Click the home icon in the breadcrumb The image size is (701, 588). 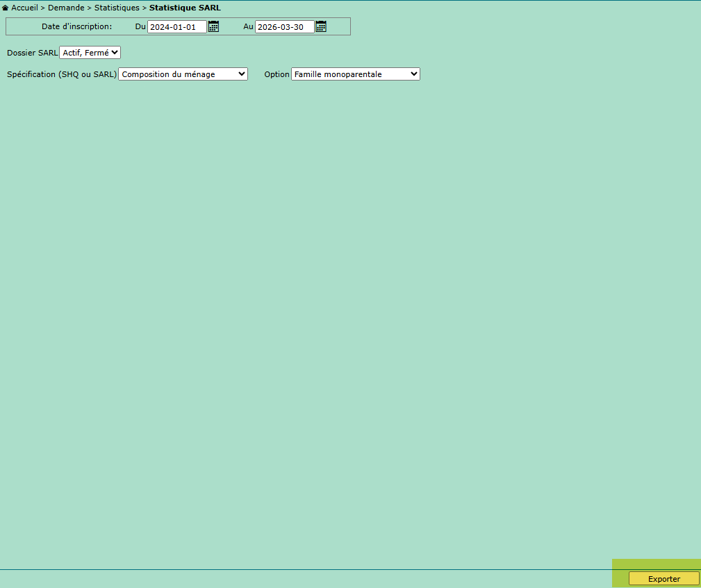6,8
